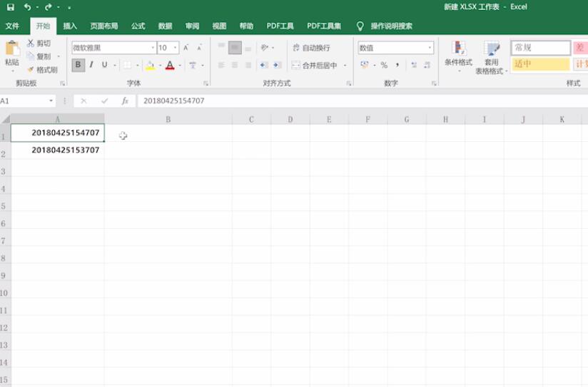The height and width of the screenshot is (387, 588).
Task: Open font color dropdown arrow
Action: pyautogui.click(x=180, y=66)
